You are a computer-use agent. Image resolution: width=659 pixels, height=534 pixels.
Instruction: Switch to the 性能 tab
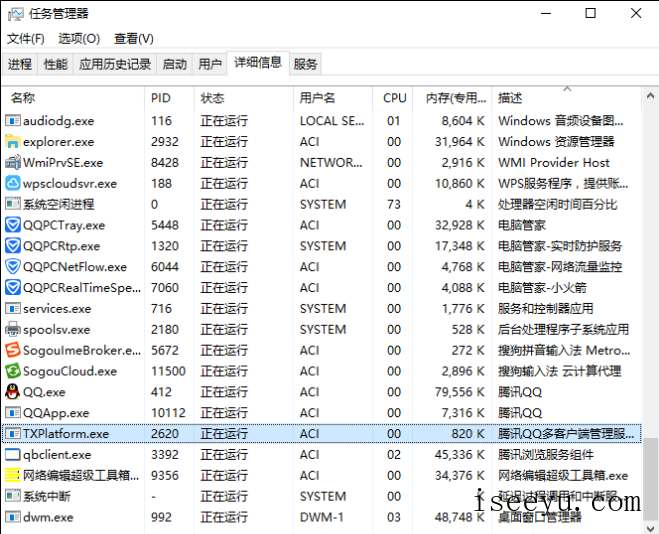[x=55, y=64]
